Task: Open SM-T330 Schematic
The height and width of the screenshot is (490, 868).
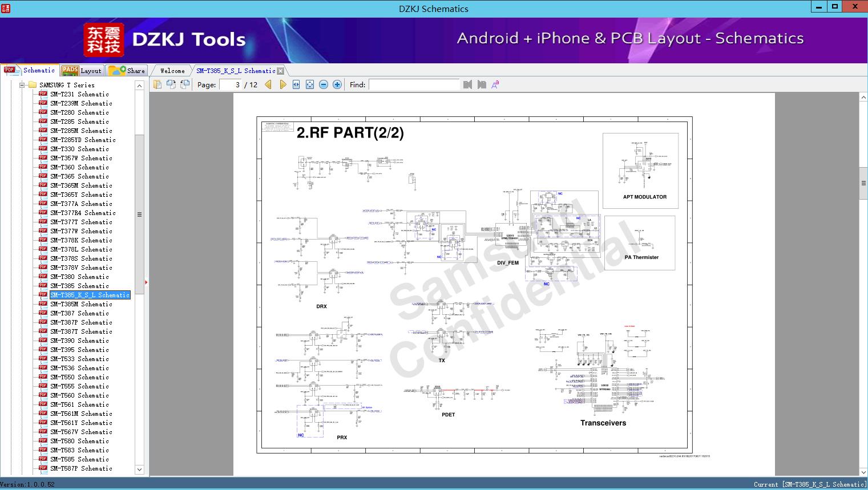Action: 79,149
